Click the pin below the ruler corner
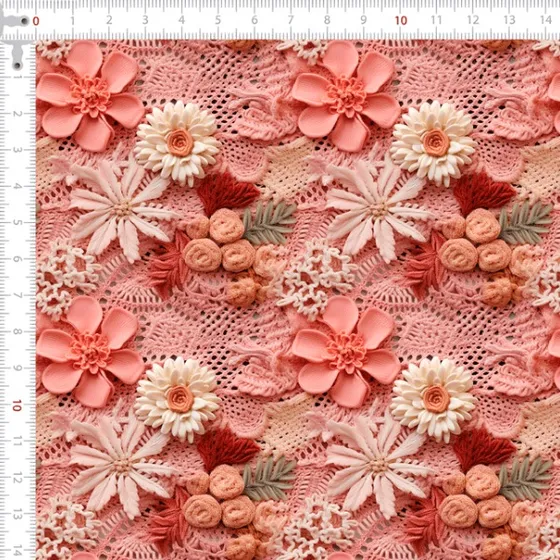560x560 pixels. 17,66
